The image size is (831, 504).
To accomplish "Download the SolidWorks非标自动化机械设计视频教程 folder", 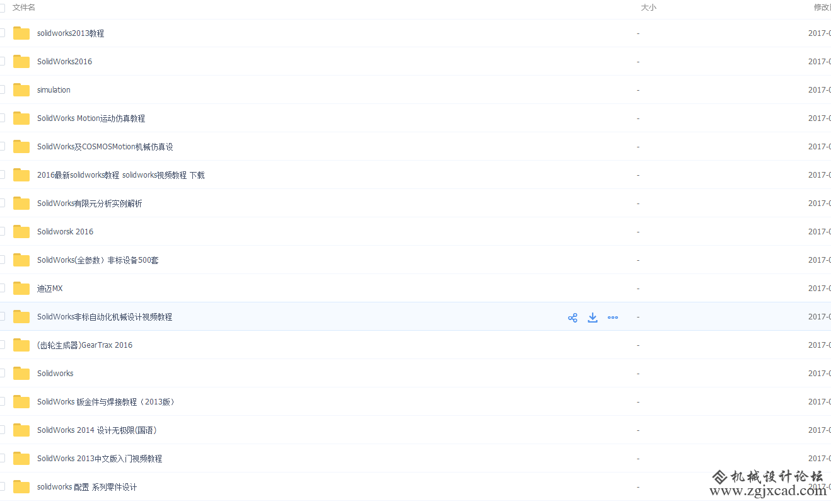I will [x=593, y=318].
